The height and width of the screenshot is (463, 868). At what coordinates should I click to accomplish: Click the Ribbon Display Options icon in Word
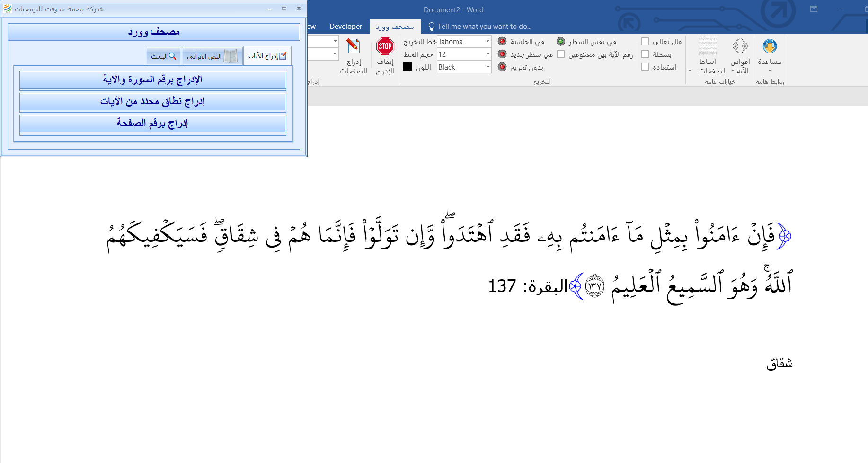(x=814, y=9)
